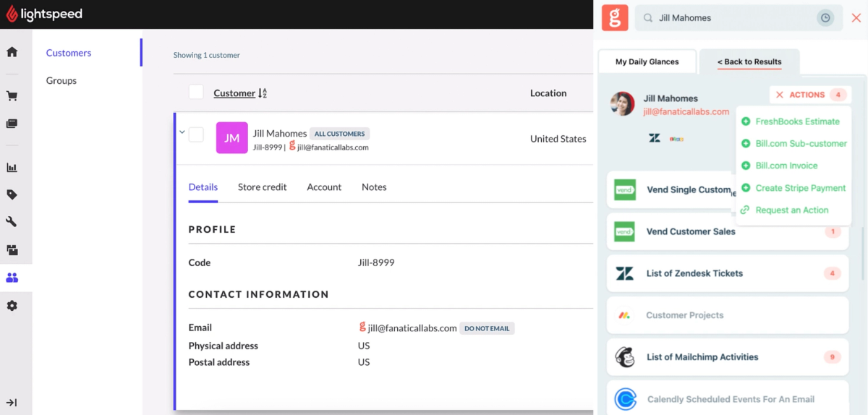868x415 pixels.
Task: Click red g icon beside row email
Action: coord(292,146)
